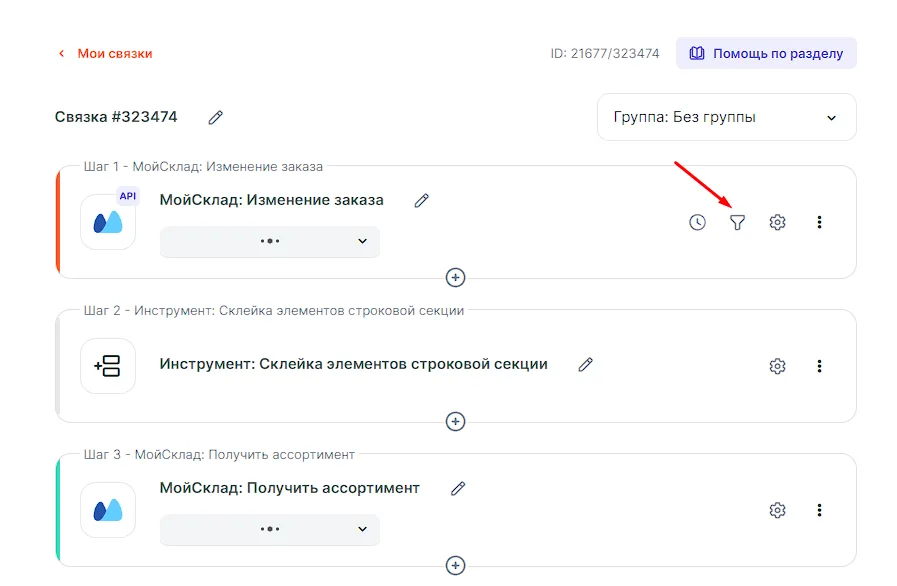
Task: Open the filter icon on step 1
Action: (x=737, y=222)
